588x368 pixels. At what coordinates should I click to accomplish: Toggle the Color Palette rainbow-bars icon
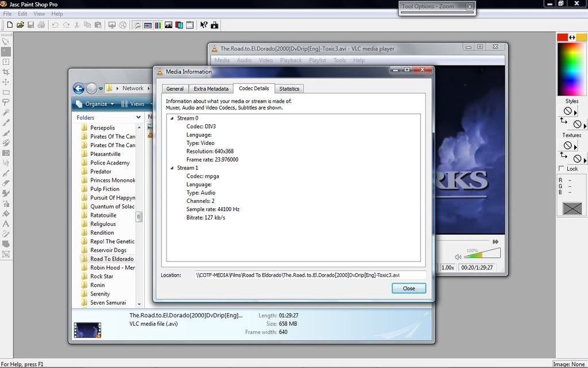click(x=158, y=25)
